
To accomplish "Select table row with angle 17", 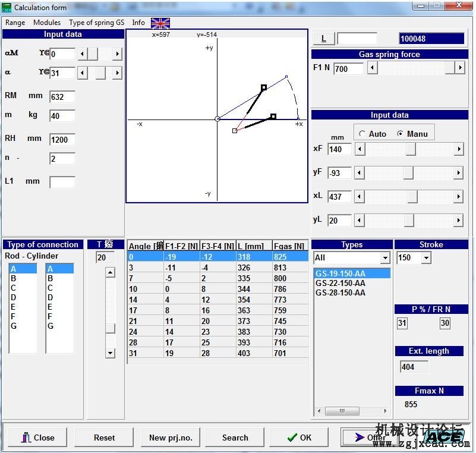I will tap(218, 310).
